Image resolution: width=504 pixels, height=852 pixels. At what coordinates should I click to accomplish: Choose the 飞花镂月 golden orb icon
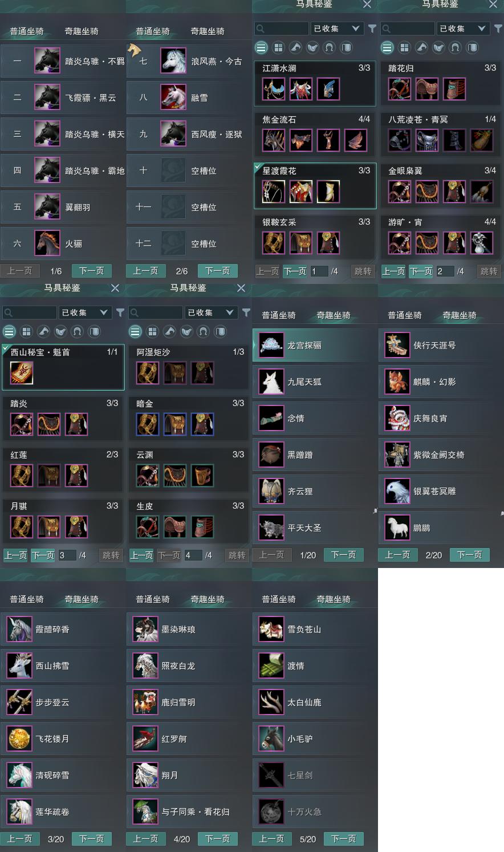click(x=19, y=739)
